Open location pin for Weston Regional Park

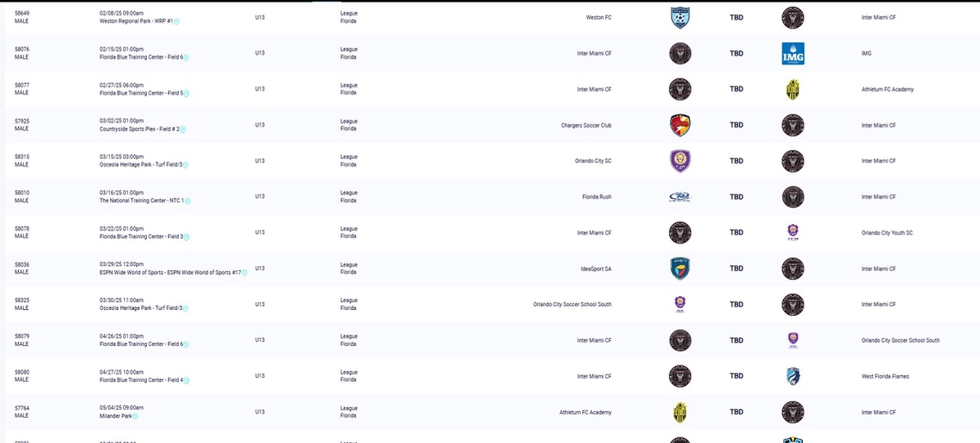click(x=176, y=22)
